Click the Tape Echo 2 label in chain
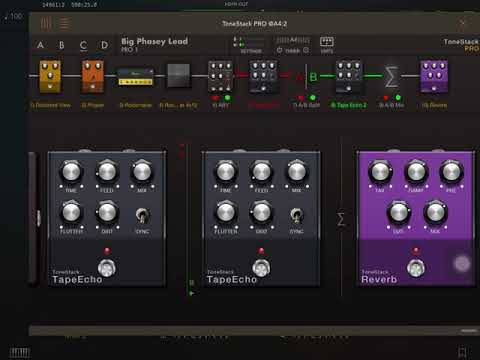Image resolution: width=480 pixels, height=360 pixels. (348, 105)
